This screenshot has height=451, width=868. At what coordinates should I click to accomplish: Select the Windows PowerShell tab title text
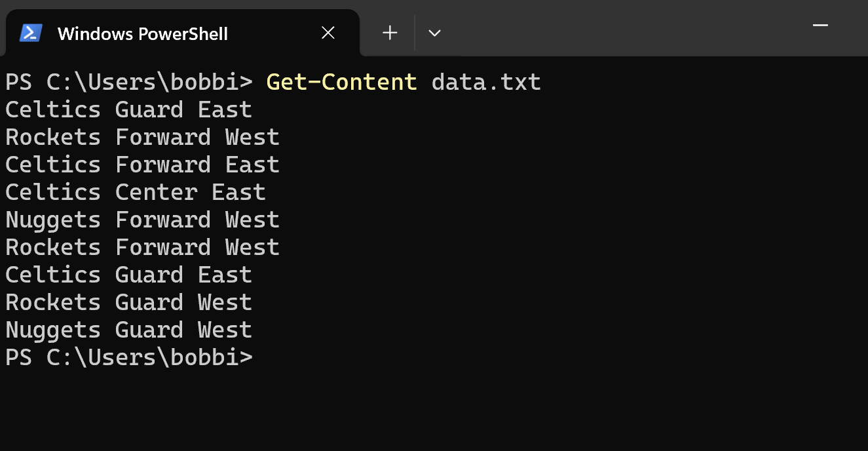(x=143, y=33)
